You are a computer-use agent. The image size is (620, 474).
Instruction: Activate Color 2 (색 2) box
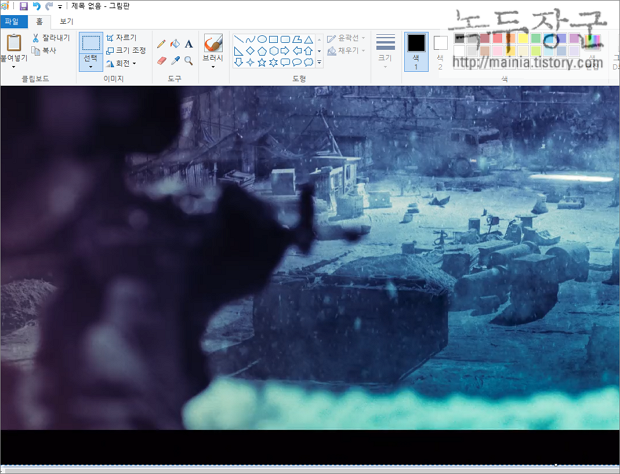[440, 52]
